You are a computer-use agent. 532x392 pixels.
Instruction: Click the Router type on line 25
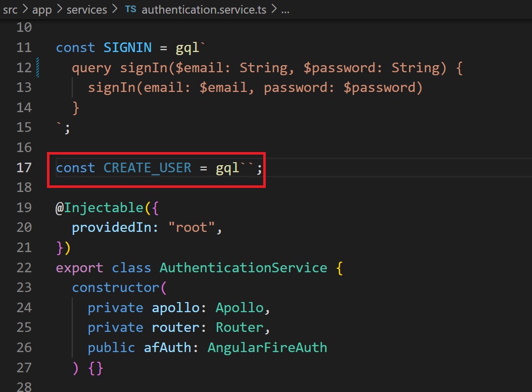[239, 327]
